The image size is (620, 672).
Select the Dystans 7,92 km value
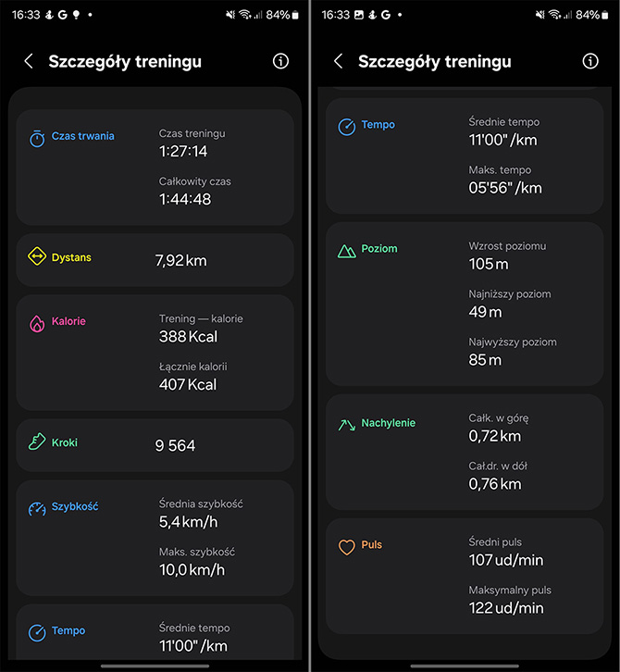tap(180, 260)
